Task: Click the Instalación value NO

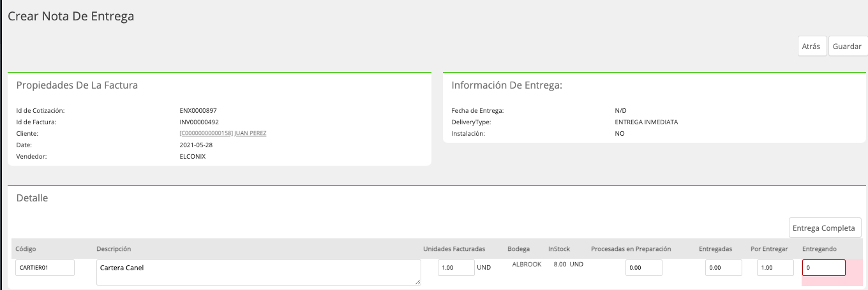Action: (x=620, y=133)
